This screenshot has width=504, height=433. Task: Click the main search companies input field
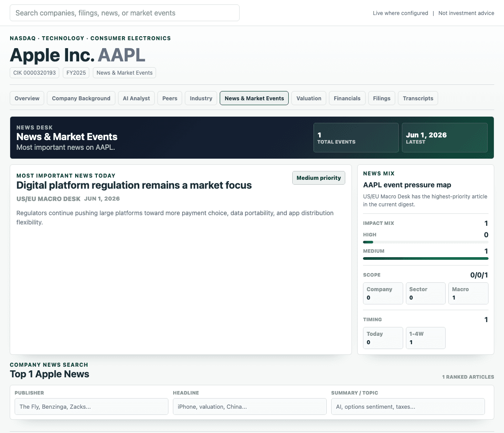point(124,13)
